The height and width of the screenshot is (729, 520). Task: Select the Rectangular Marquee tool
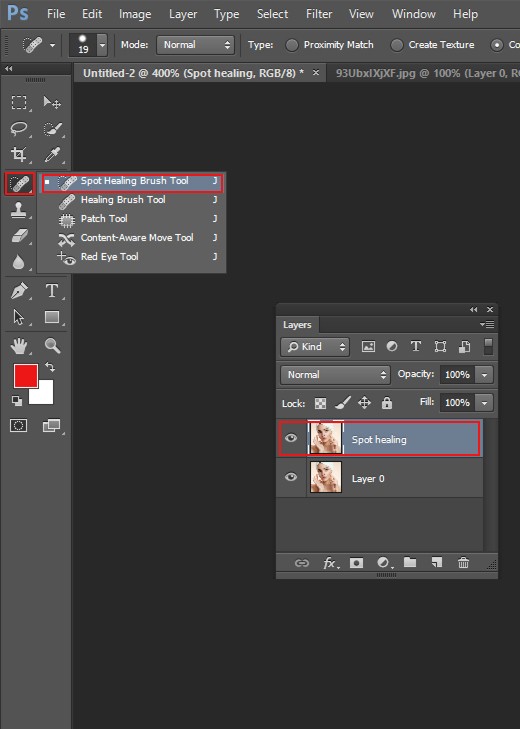[19, 102]
